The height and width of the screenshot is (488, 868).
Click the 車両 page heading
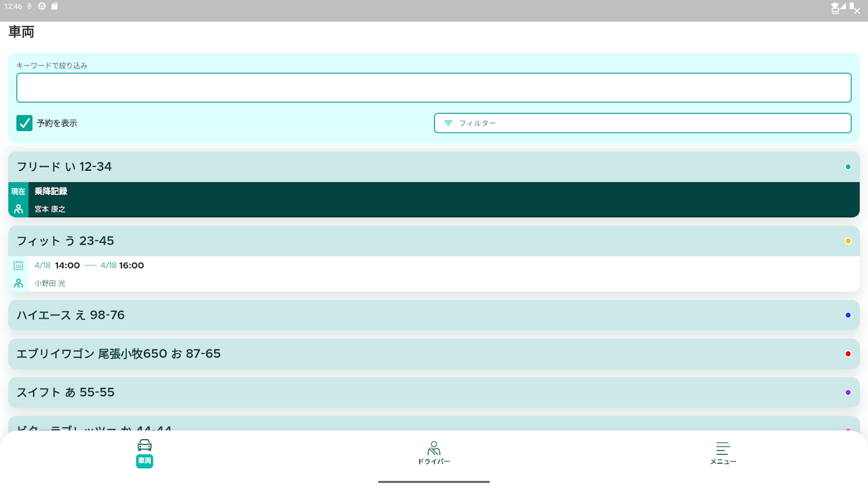(21, 32)
